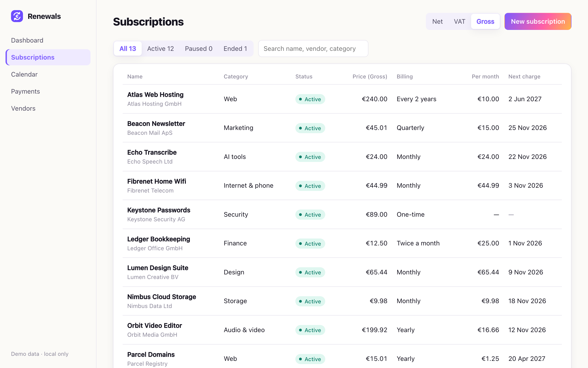This screenshot has height=368, width=588.
Task: Open the Fibrenet Home Wifi subscription
Action: click(156, 181)
